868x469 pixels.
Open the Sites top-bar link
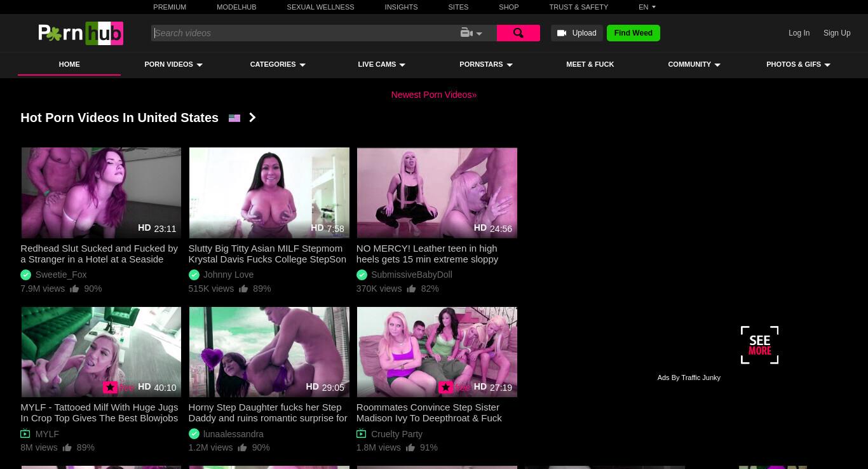(458, 7)
